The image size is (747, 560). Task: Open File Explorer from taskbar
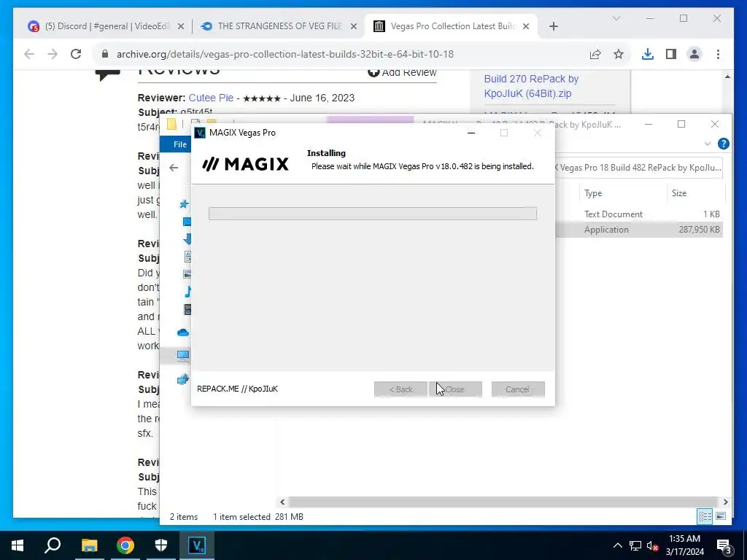pyautogui.click(x=89, y=545)
